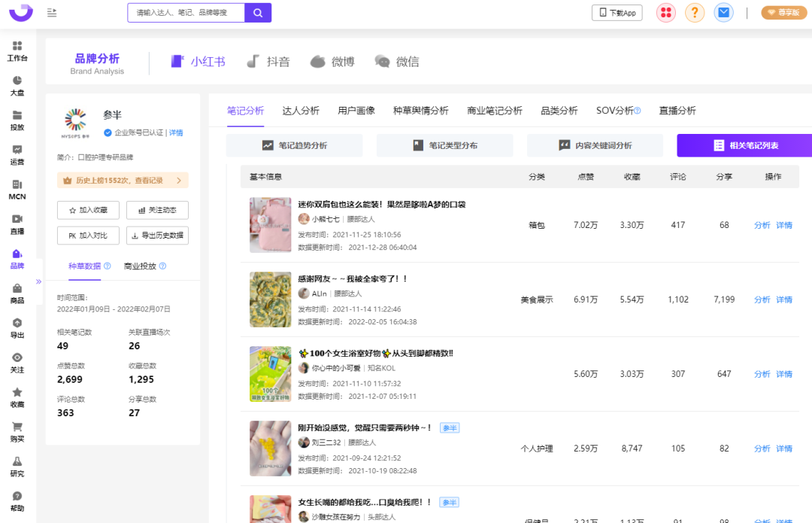Click 分析 link for 100个女生浴室好物 note
The height and width of the screenshot is (523, 812).
click(762, 374)
